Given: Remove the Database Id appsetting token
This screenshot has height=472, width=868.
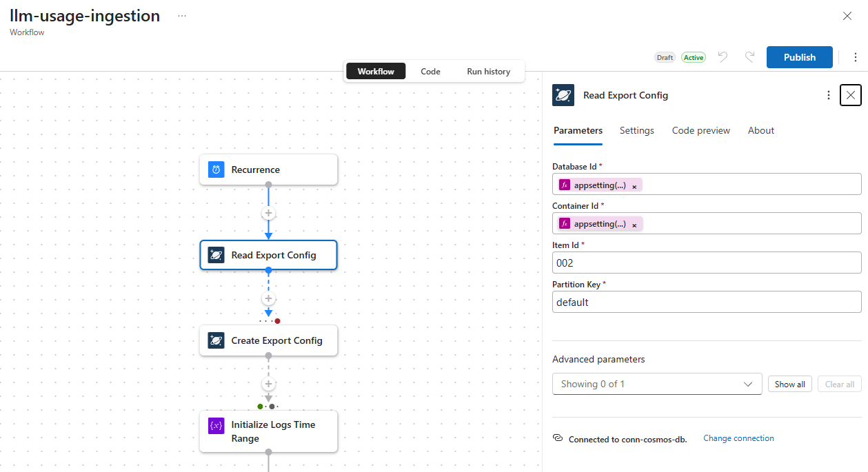Looking at the screenshot, I should 634,186.
